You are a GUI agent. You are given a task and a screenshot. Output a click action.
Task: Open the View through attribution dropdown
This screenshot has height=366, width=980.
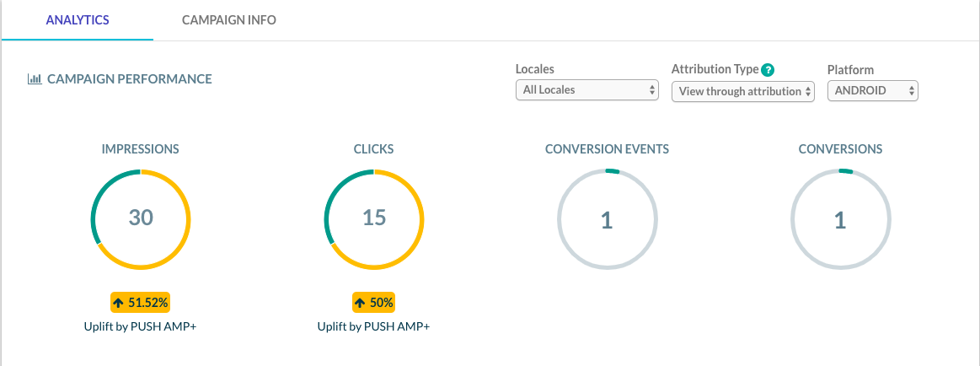[x=743, y=91]
